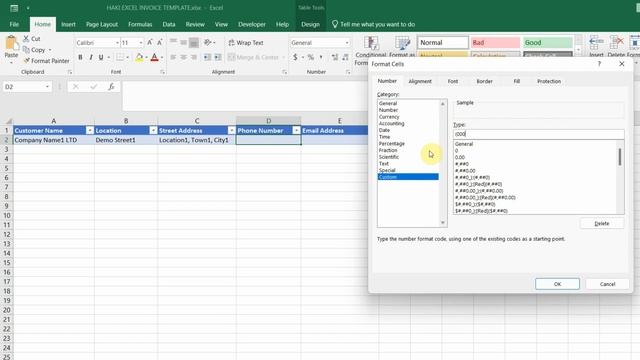Select the Bad cell style
The height and width of the screenshot is (360, 640).
[x=496, y=42]
